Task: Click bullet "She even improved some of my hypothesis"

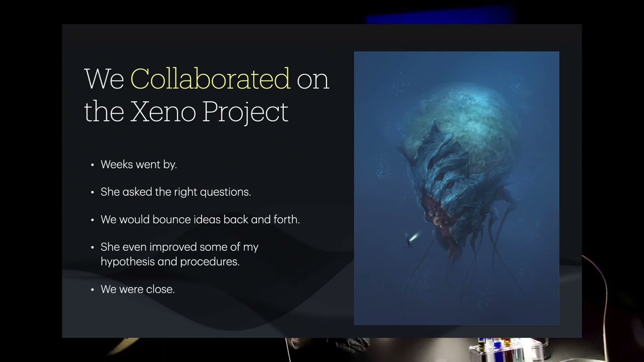Action: point(179,254)
